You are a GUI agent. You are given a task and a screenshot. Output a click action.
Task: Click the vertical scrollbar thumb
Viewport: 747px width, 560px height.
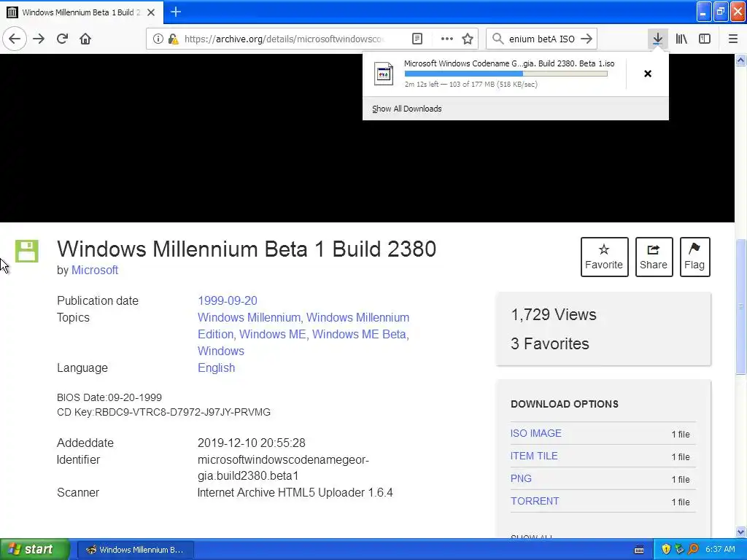(740, 306)
